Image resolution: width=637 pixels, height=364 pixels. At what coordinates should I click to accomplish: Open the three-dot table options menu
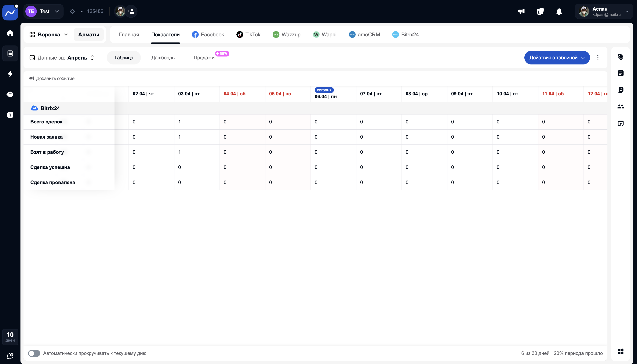click(598, 58)
